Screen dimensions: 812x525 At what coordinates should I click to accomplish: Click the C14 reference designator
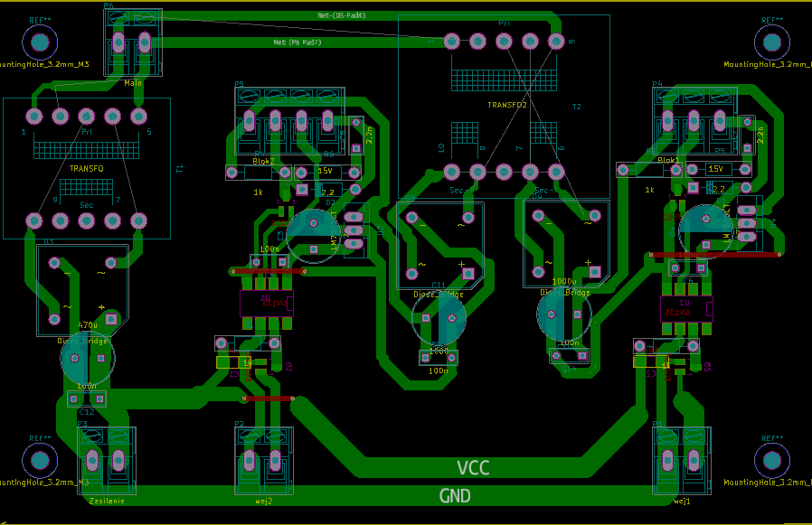[569, 369]
